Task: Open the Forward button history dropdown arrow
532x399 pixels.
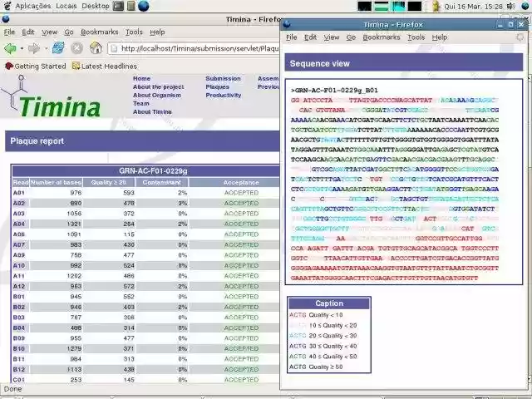Action: pos(46,49)
